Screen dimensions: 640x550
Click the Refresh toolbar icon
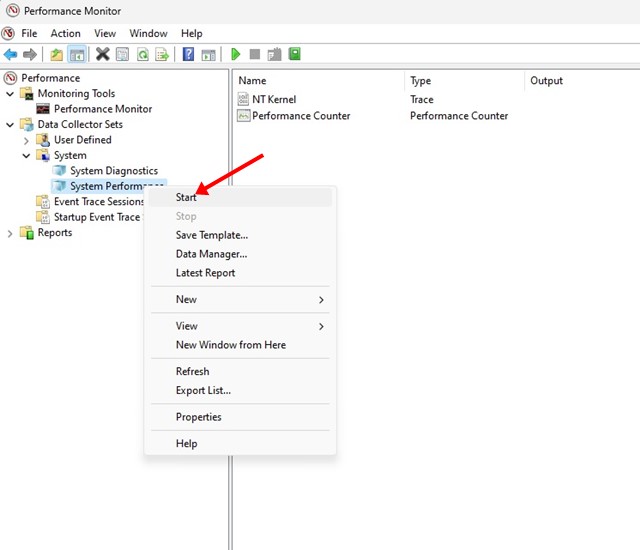(143, 54)
